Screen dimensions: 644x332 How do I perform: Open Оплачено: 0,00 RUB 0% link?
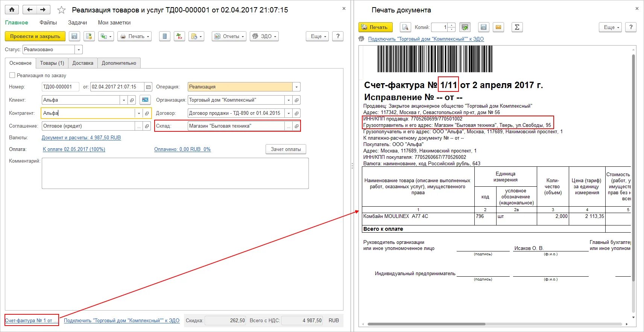tap(182, 149)
